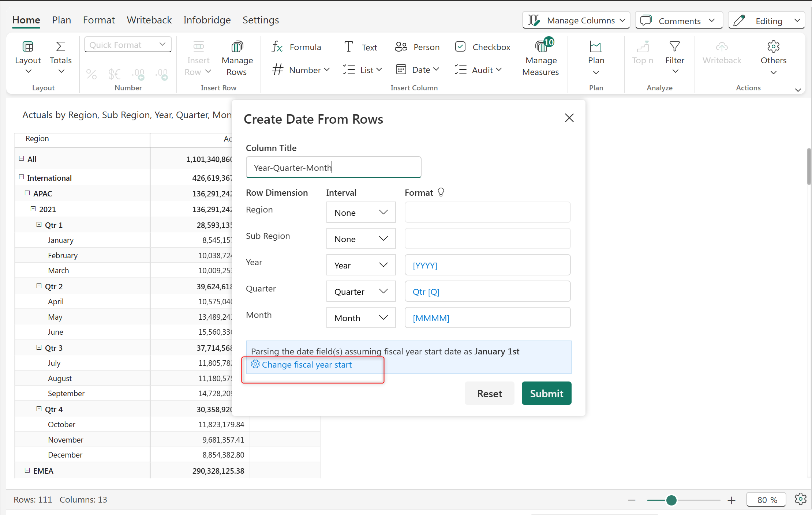Open the Quick Format dropdown
This screenshot has height=515, width=812.
click(128, 45)
